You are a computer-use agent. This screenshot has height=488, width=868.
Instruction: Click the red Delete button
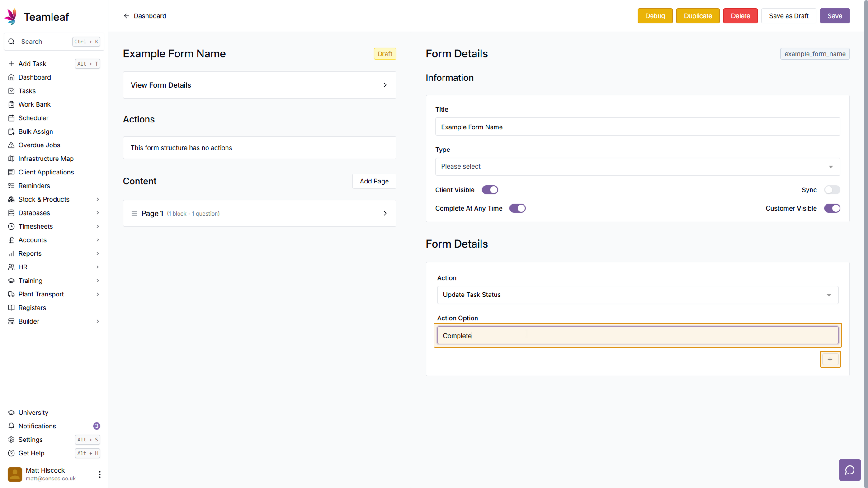pos(740,16)
